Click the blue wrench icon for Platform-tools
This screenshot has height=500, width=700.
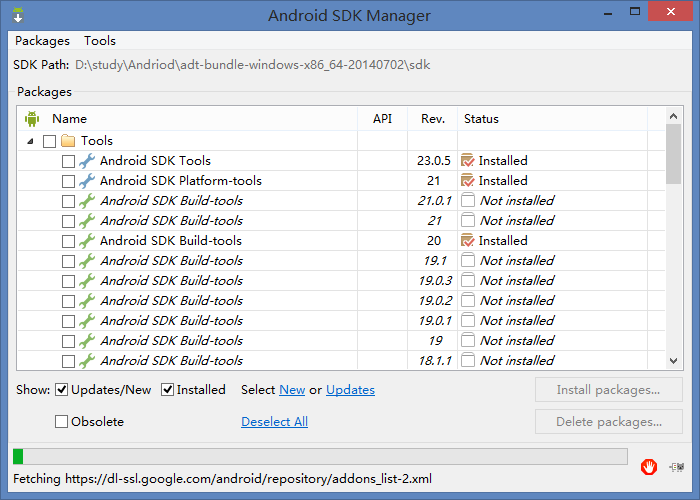87,181
